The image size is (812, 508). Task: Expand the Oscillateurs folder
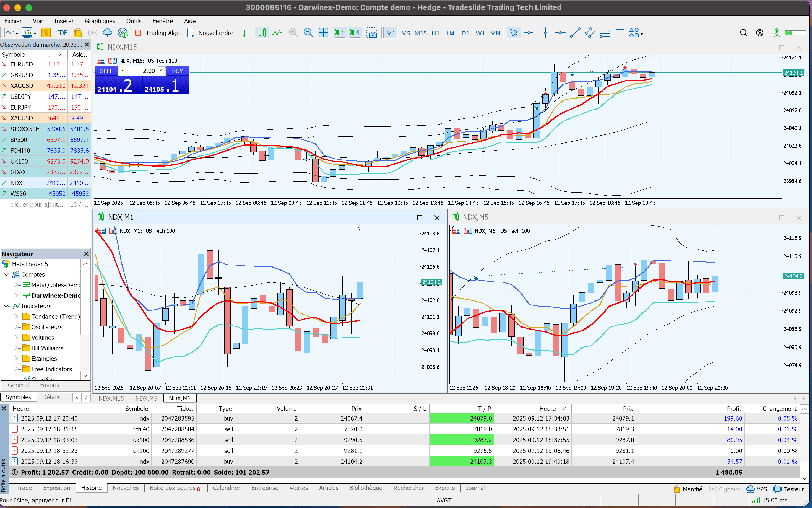[16, 327]
